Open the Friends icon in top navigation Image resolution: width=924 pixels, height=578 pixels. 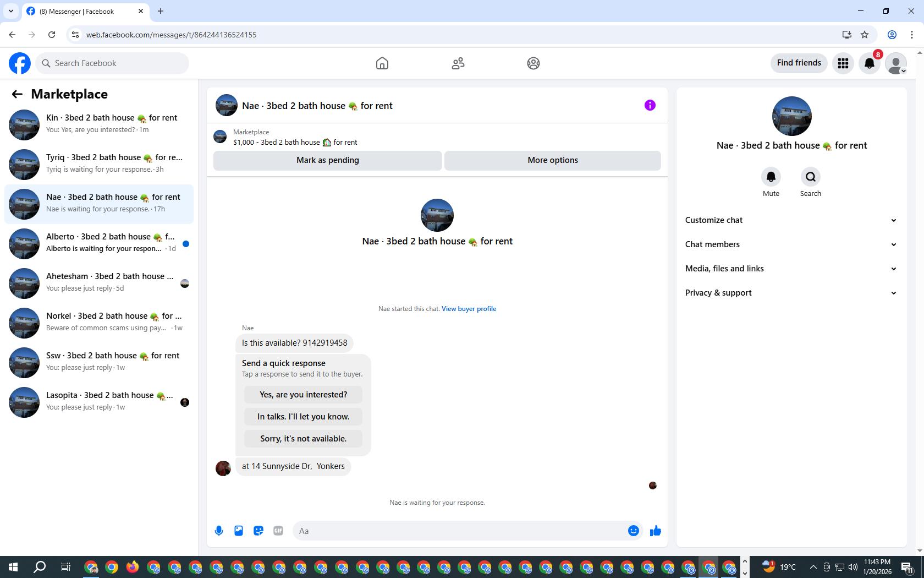click(x=458, y=63)
